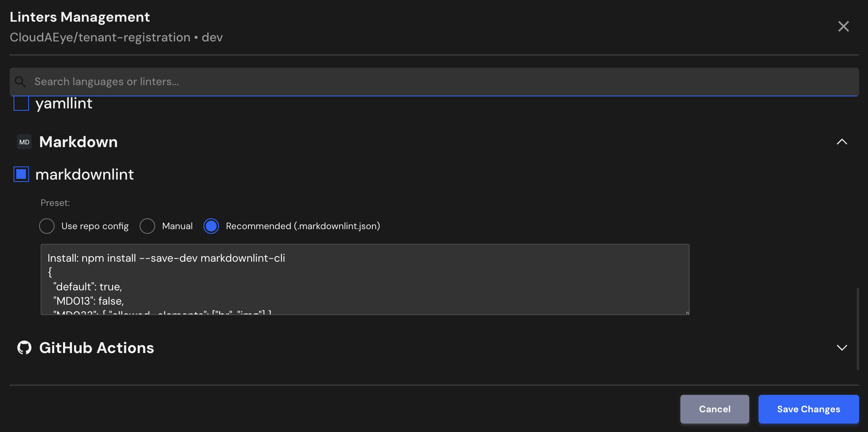
Task: Click the yamllint linter name
Action: pyautogui.click(x=64, y=104)
